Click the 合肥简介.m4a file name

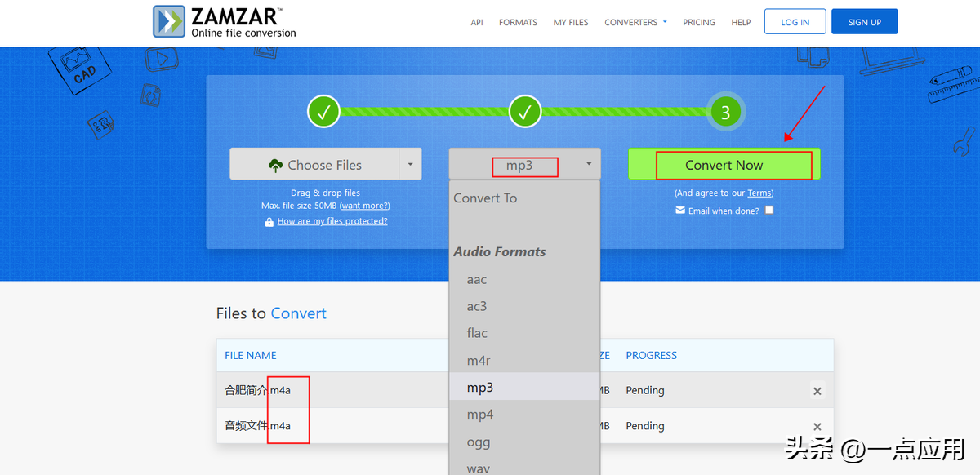257,390
